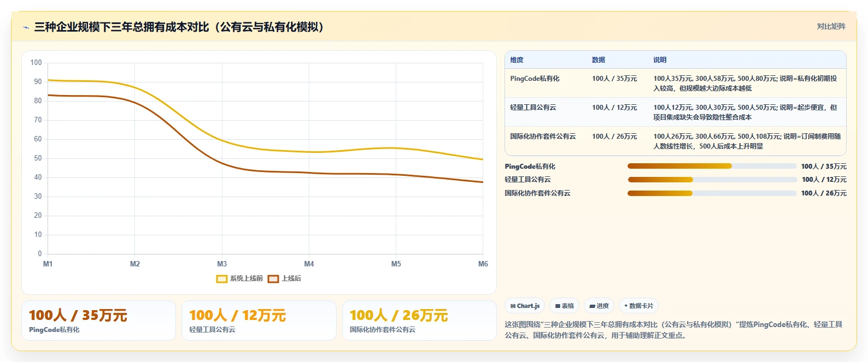Click the progress value 100人 / 26万元
This screenshot has width=868, height=362.
pos(824,193)
